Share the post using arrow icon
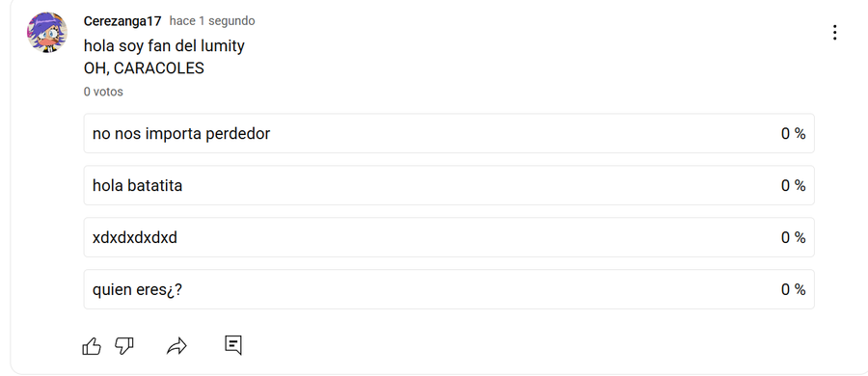Screen dimensions: 868x376 [x=176, y=347]
